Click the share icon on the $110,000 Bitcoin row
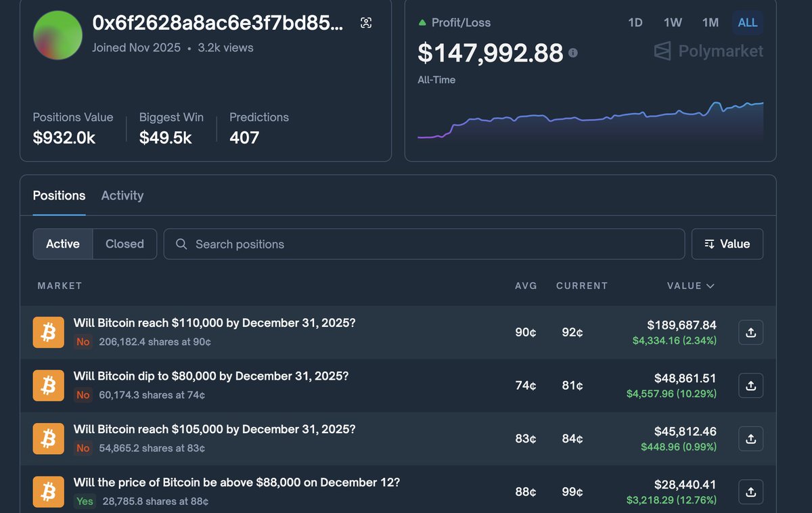The width and height of the screenshot is (812, 513). coord(750,332)
